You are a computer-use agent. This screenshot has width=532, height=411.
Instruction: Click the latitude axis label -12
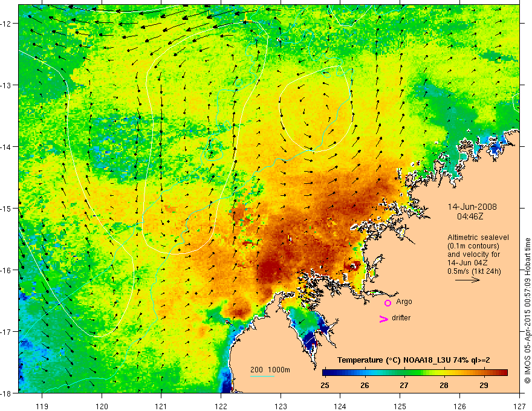click(x=5, y=24)
